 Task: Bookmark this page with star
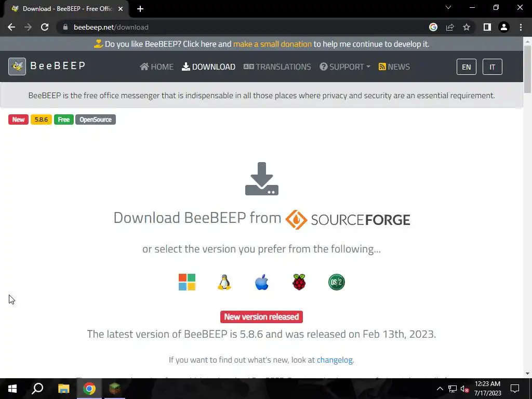click(467, 27)
